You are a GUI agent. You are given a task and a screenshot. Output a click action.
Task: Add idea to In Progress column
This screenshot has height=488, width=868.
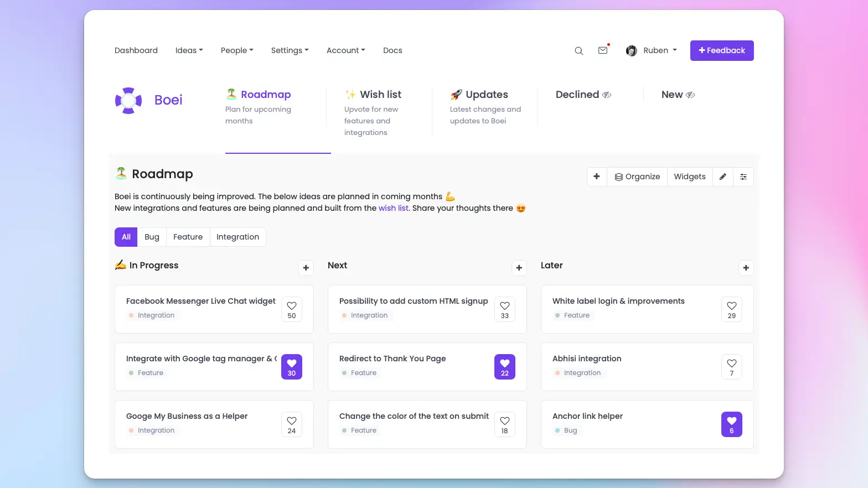306,268
